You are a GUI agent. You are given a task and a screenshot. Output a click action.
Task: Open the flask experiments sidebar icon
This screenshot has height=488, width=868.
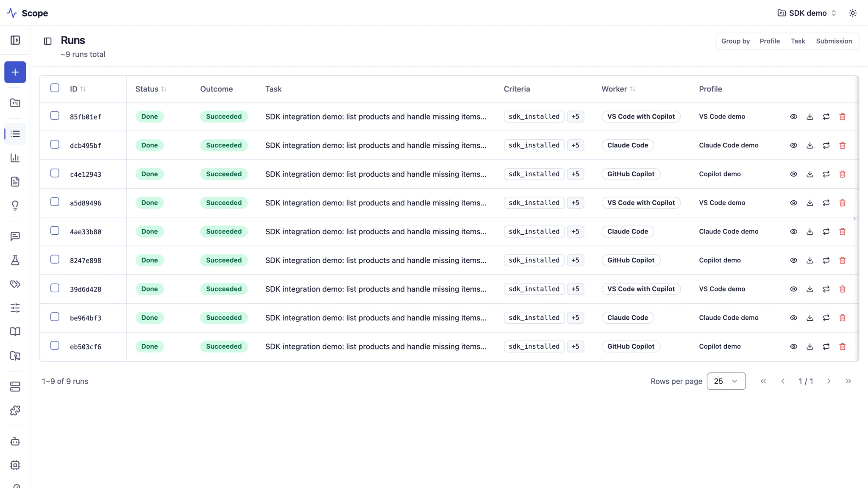click(x=15, y=260)
